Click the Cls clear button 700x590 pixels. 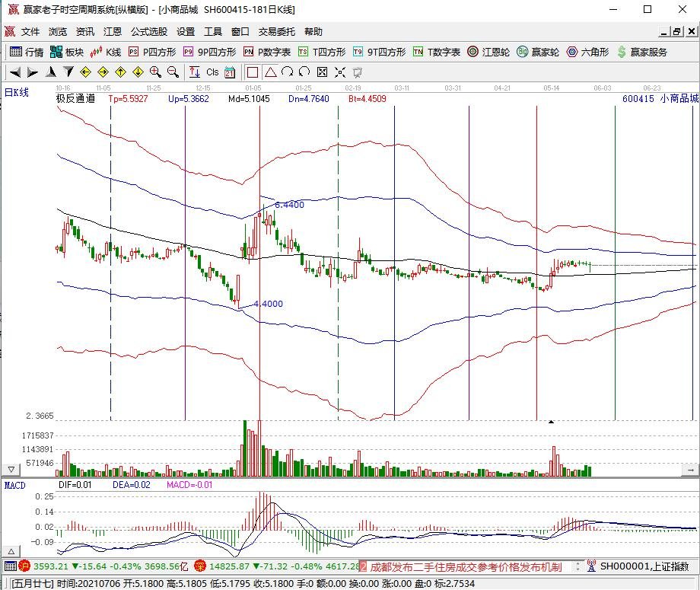click(x=212, y=72)
